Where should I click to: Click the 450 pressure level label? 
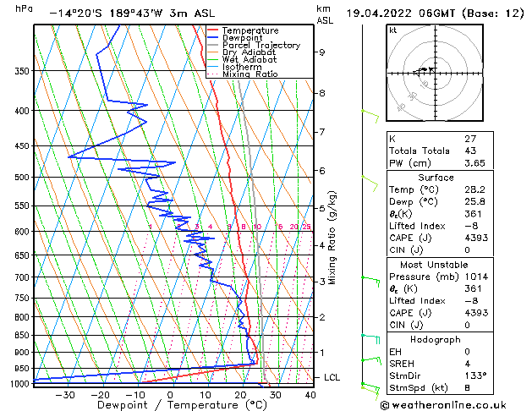click(x=22, y=146)
